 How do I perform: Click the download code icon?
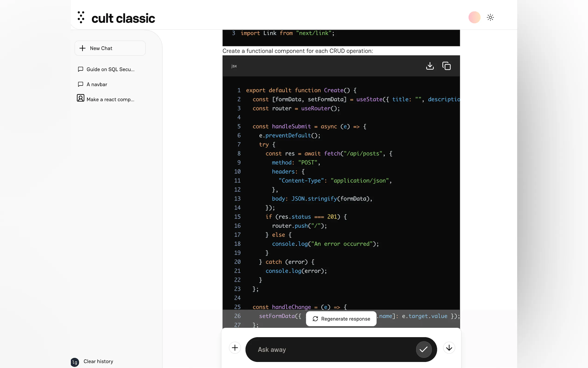coord(430,66)
